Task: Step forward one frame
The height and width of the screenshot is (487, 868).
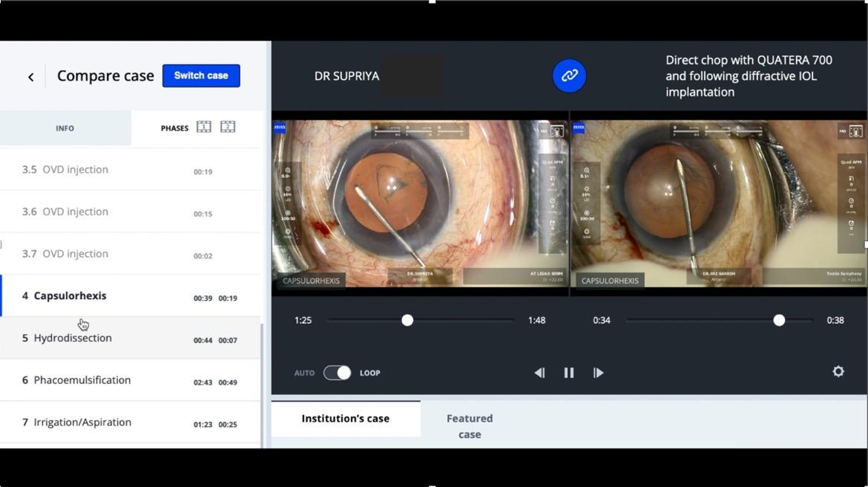Action: pos(599,373)
